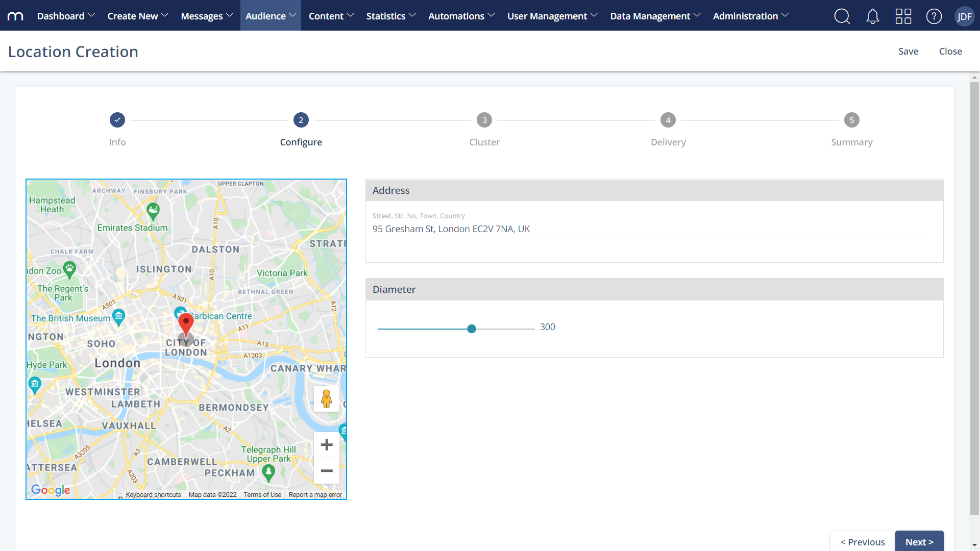
Task: Click the red map location pin
Action: click(186, 325)
